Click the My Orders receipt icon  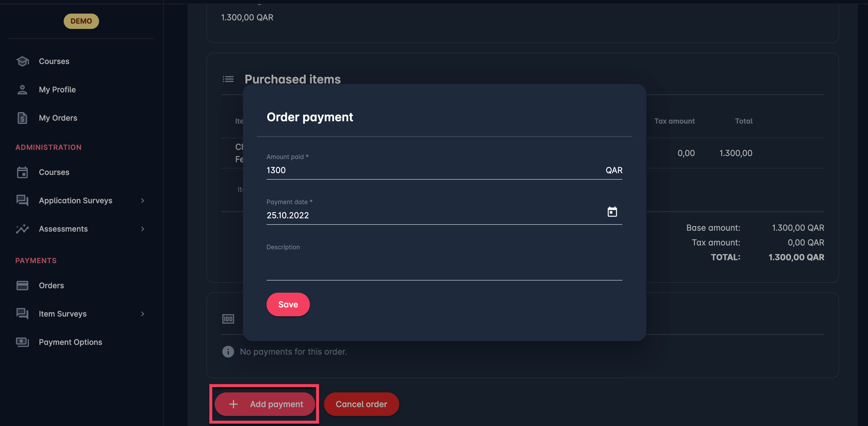pyautogui.click(x=22, y=118)
